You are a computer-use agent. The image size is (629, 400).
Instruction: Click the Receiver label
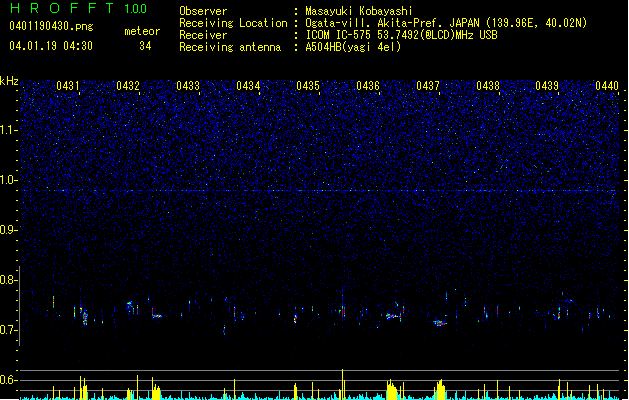click(x=203, y=35)
